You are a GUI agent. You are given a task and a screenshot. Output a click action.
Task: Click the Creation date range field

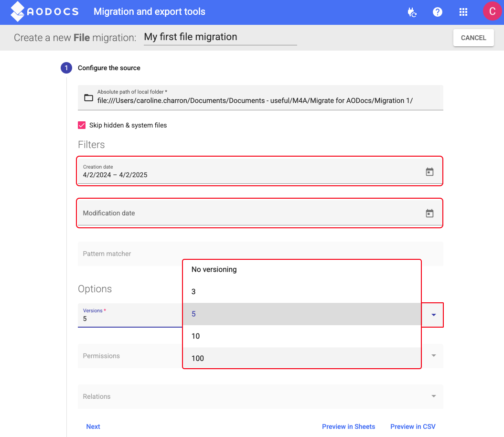pos(260,171)
